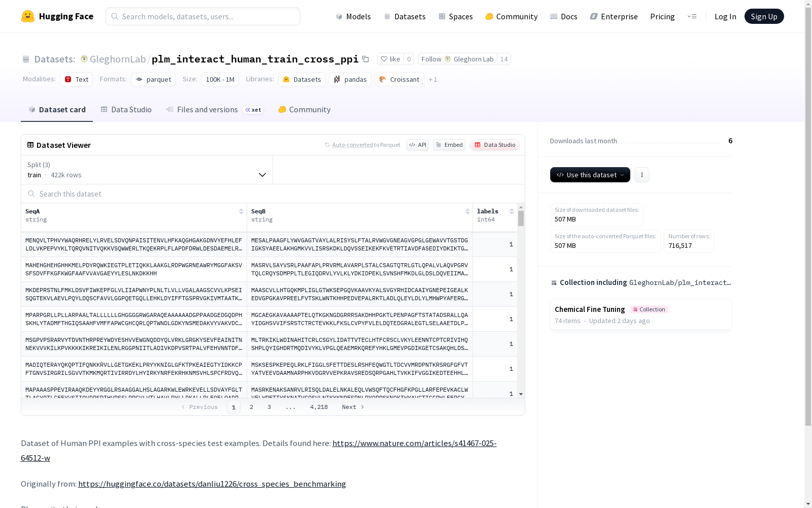Click the Datasets: breadcrumb label
Screen dimensions: 812x508
55,59
